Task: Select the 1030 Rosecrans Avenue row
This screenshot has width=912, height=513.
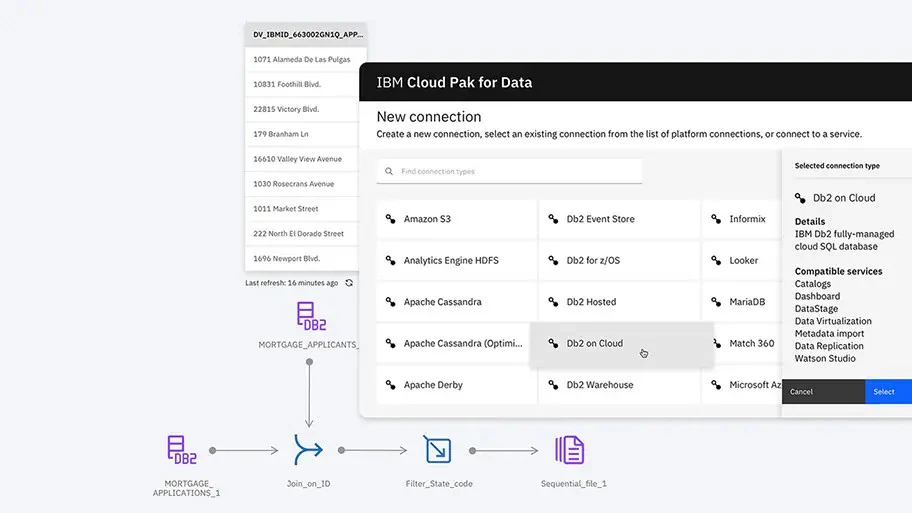Action: click(x=302, y=184)
